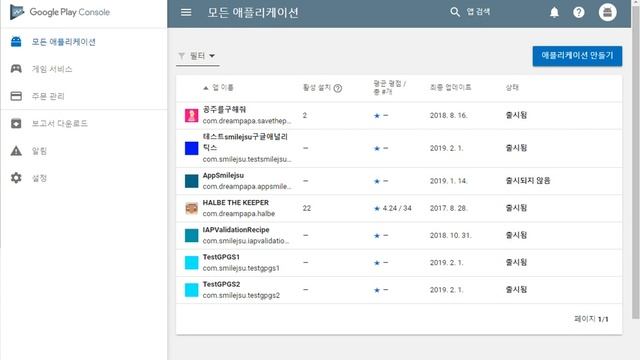Open 설정 in sidebar
The height and width of the screenshot is (360, 640).
point(84,178)
